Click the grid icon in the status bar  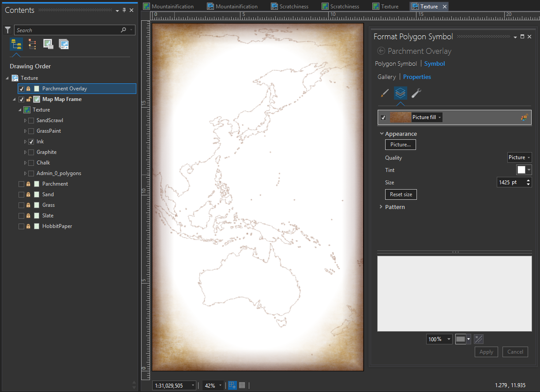[x=242, y=385]
